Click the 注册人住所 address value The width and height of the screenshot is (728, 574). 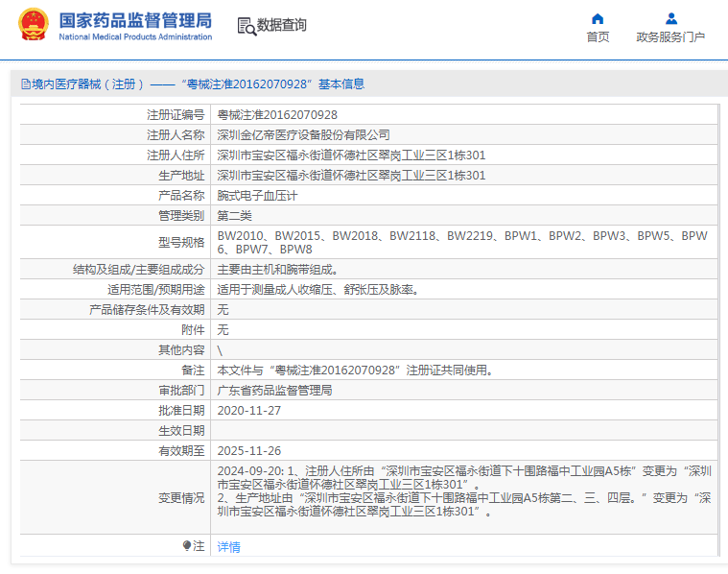[351, 155]
